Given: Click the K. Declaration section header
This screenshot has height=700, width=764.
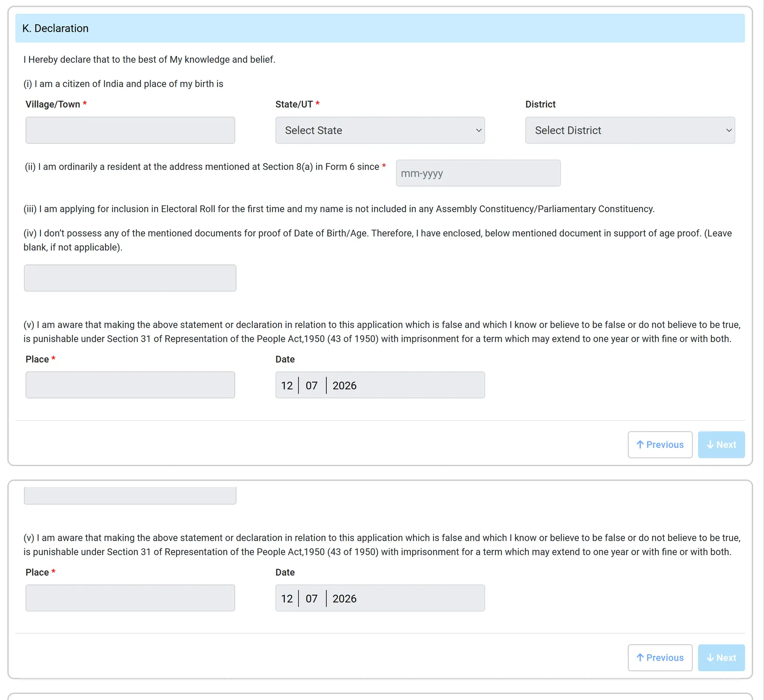Looking at the screenshot, I should click(x=380, y=28).
